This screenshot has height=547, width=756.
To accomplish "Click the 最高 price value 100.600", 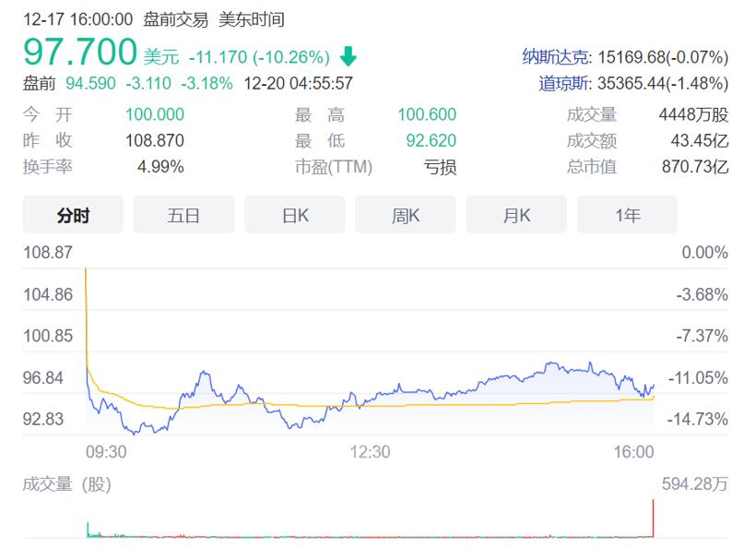I will (x=427, y=115).
